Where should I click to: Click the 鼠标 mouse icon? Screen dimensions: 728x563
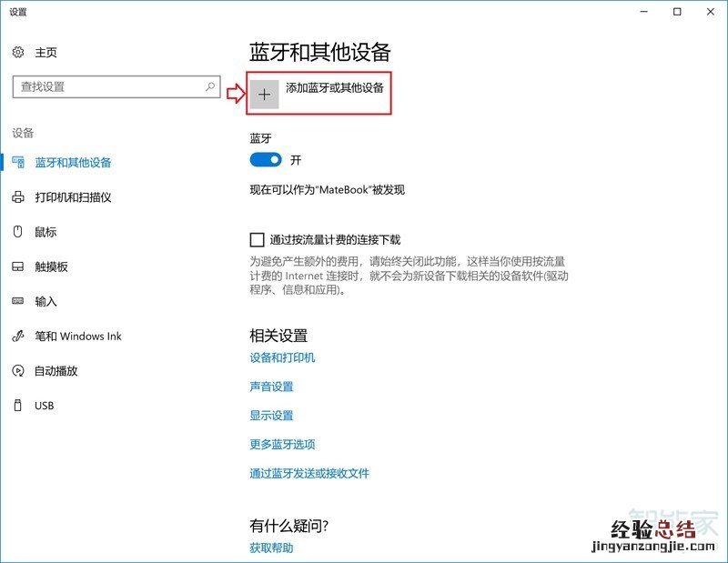click(x=17, y=232)
